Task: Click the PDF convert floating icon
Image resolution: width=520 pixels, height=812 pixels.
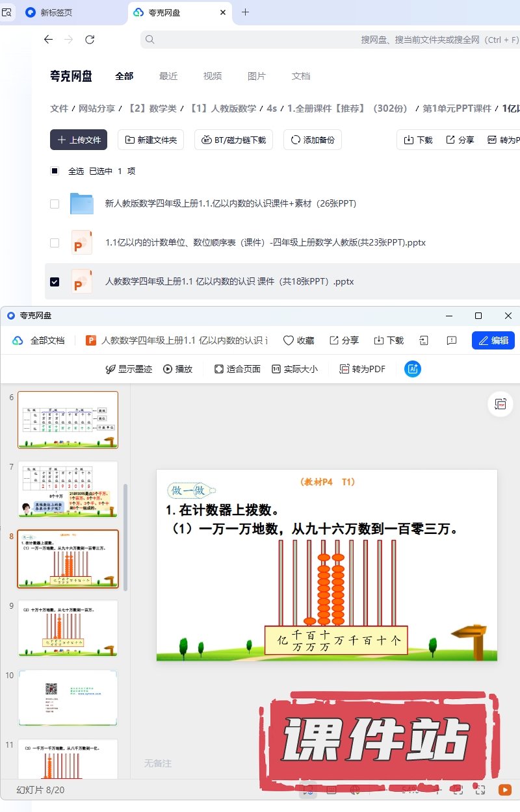Action: (x=500, y=404)
